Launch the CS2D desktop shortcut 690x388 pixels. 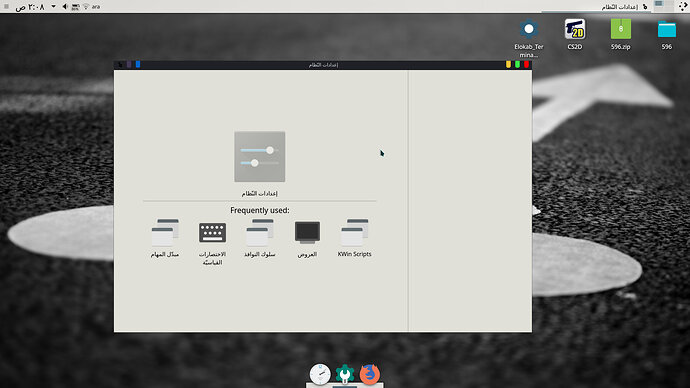pyautogui.click(x=575, y=34)
